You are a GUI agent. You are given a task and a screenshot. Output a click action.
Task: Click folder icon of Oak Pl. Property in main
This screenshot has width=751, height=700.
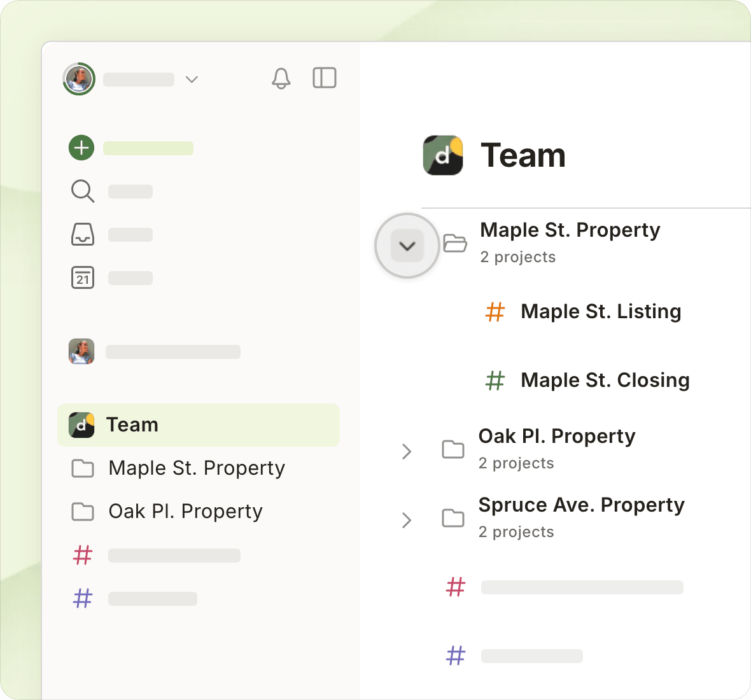[x=453, y=449]
